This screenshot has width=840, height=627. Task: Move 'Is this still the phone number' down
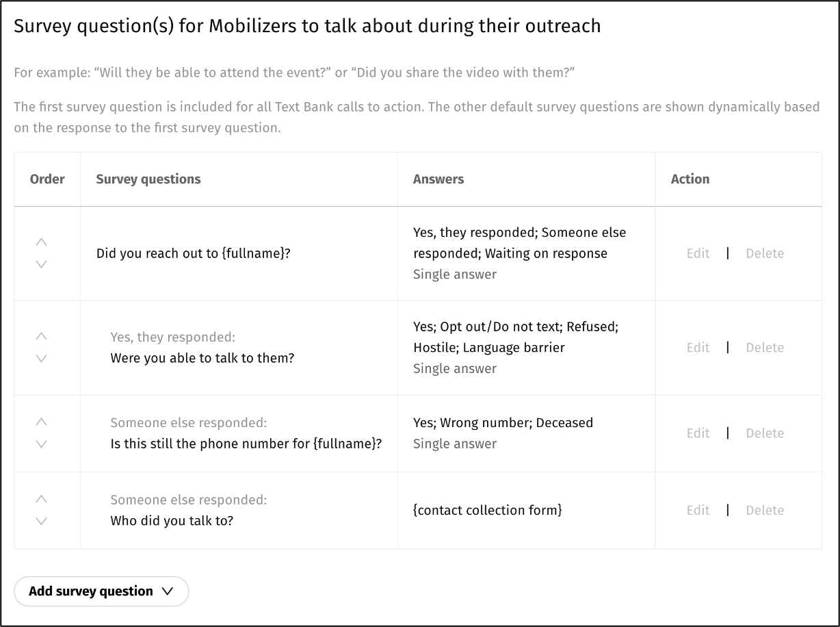click(x=41, y=444)
